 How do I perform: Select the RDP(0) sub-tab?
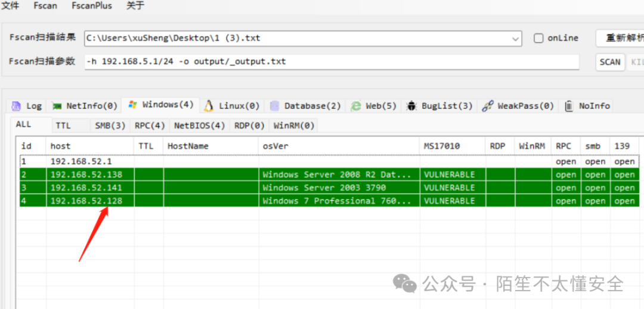pyautogui.click(x=249, y=126)
